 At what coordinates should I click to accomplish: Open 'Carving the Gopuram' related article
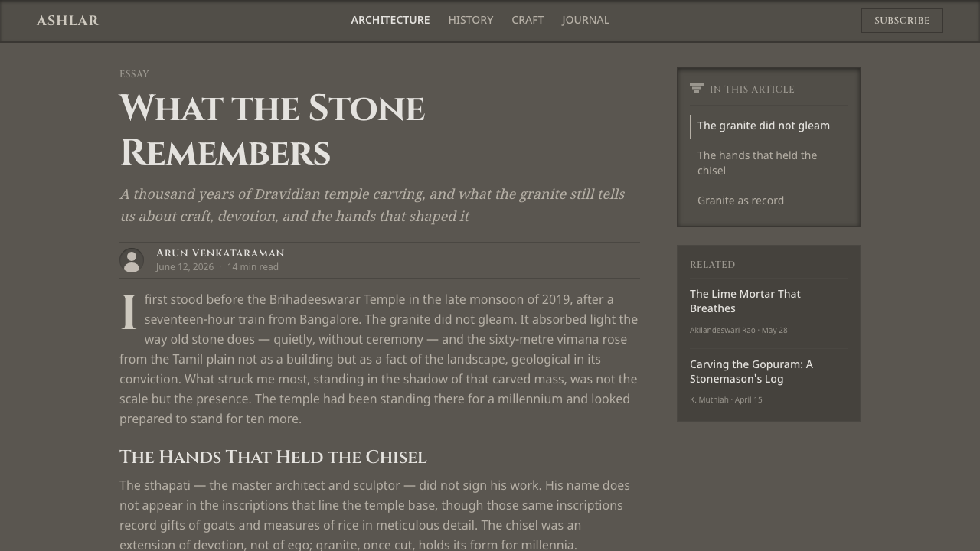click(x=751, y=371)
